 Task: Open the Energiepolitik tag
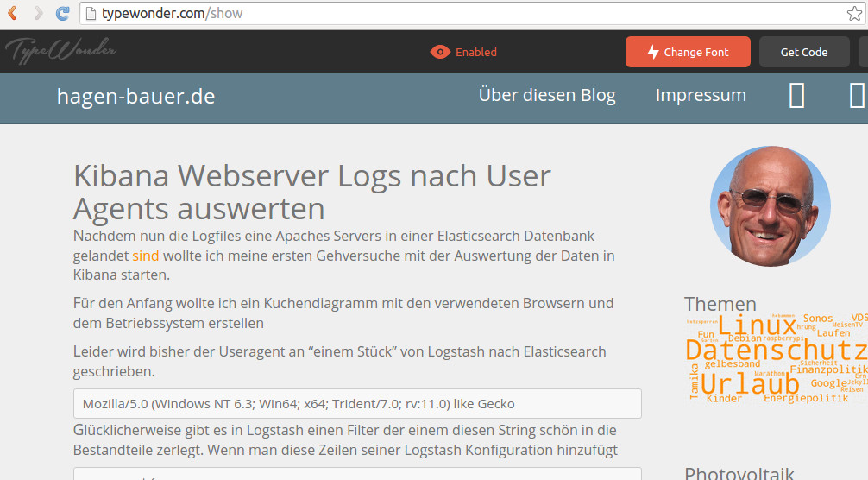coord(806,399)
